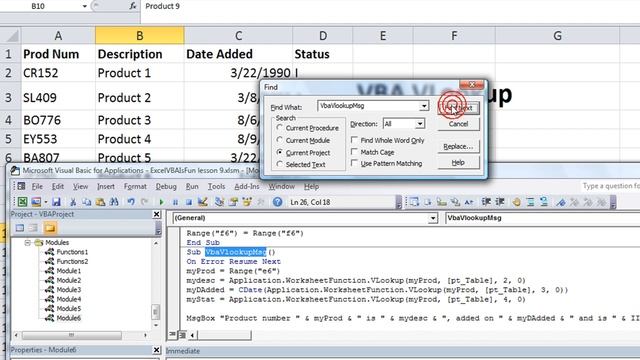Click the Copy icon in VBA toolbar

pos(87,202)
